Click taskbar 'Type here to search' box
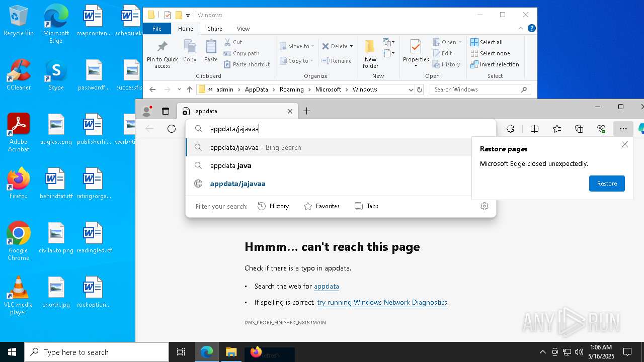The height and width of the screenshot is (362, 644). tap(97, 352)
